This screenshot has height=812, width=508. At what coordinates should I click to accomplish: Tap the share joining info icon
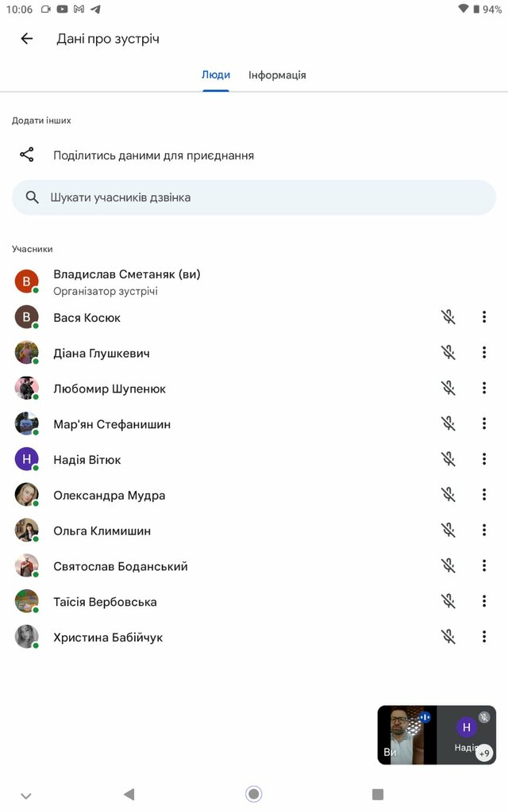(x=27, y=155)
